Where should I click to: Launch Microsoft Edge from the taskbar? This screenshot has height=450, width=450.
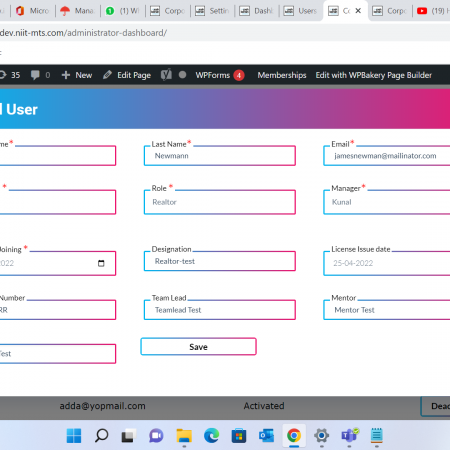pos(211,436)
